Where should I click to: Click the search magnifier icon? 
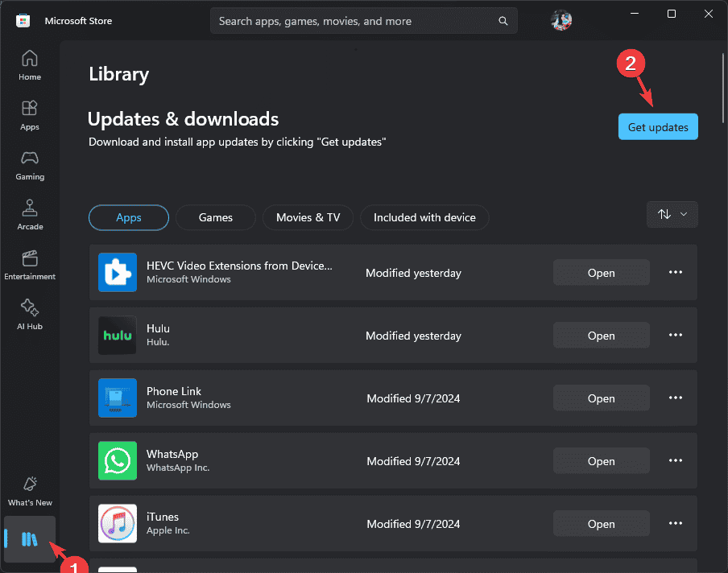[503, 21]
